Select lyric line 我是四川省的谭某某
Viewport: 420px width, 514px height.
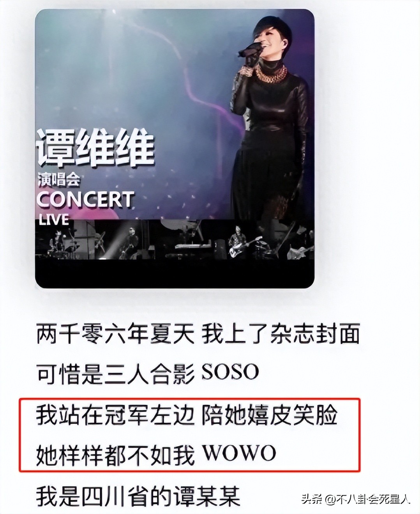pos(138,495)
